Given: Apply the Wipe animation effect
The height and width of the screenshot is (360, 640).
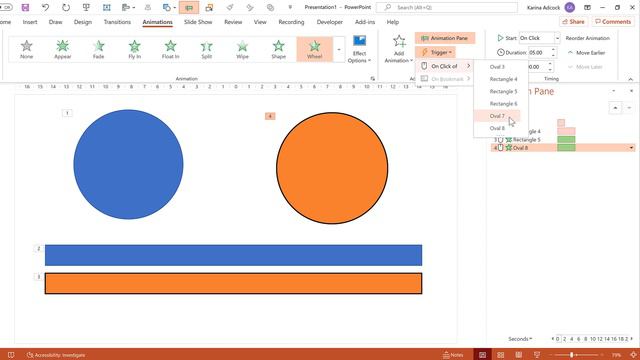Looking at the screenshot, I should tap(242, 49).
